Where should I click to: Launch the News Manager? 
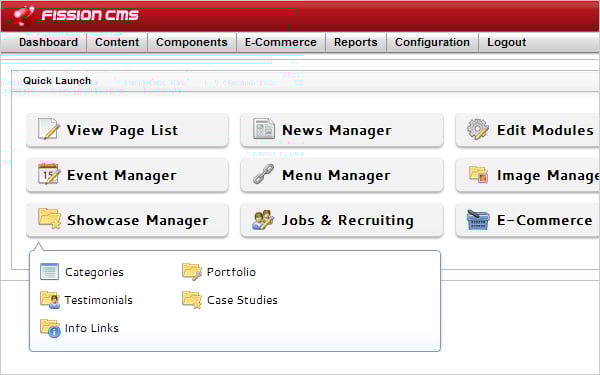(x=342, y=130)
